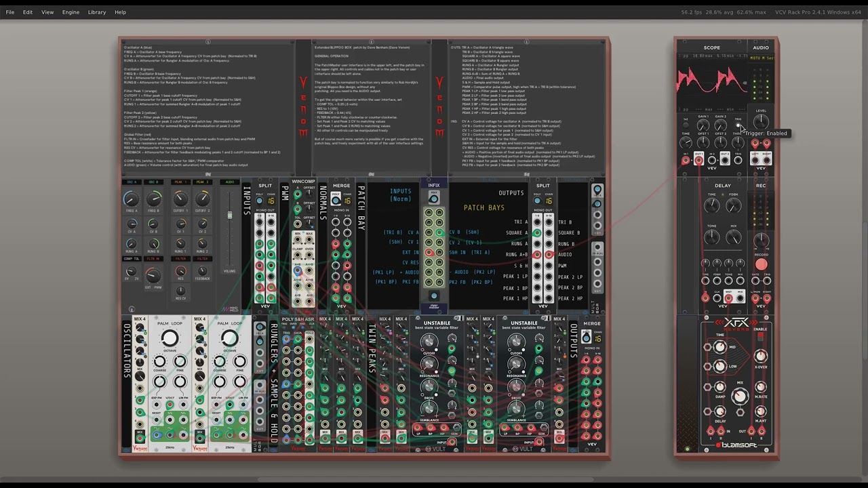This screenshot has width=868, height=488.
Task: Click the RES knob under FILTER
Action: click(x=180, y=271)
